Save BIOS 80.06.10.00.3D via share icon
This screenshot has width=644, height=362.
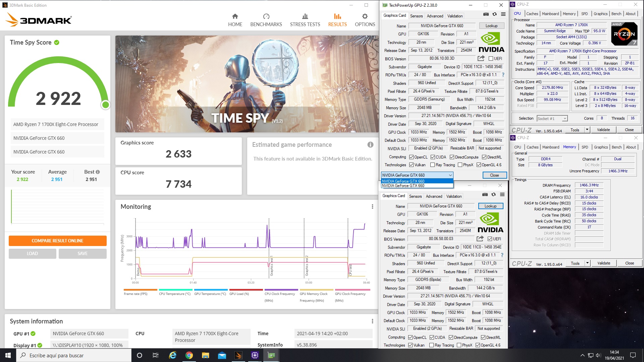coord(481,58)
